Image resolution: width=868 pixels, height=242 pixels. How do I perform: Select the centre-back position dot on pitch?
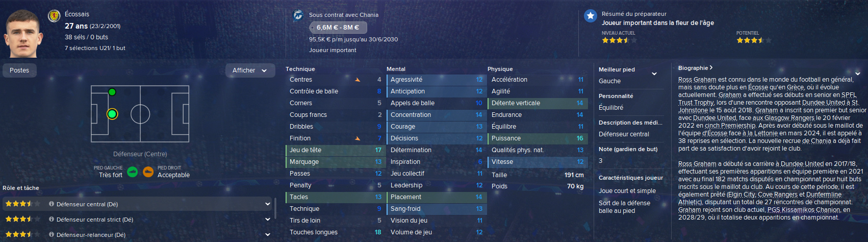coord(112,114)
